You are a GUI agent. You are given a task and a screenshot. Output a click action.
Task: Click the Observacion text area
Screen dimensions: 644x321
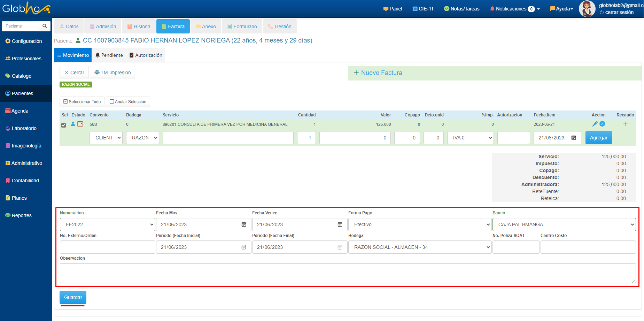coord(347,273)
